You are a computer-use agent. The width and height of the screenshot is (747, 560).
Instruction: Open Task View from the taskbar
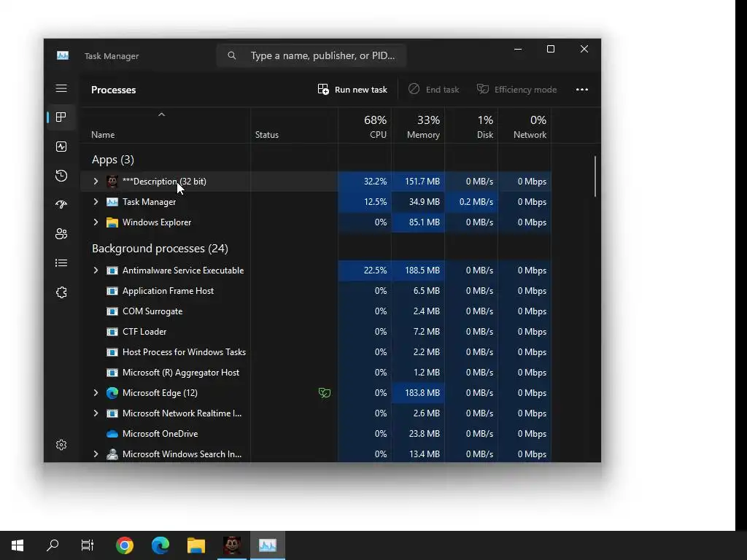click(x=88, y=545)
